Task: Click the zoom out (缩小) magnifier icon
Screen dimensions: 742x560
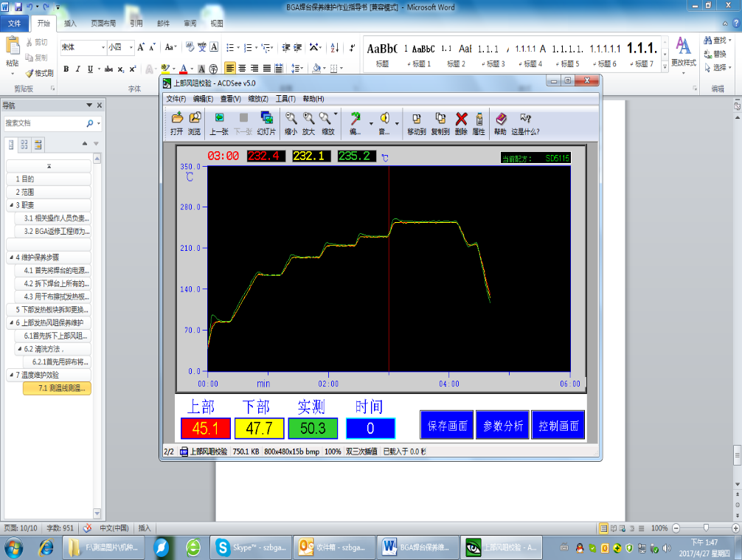Action: pyautogui.click(x=291, y=118)
